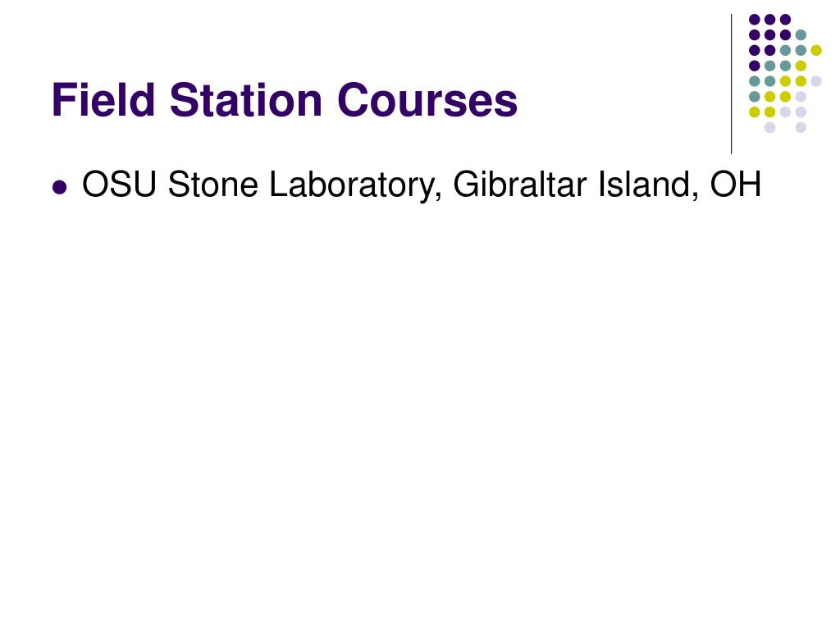Select the only purple dot in the fourth dot row
The height and width of the screenshot is (630, 840).
[755, 66]
